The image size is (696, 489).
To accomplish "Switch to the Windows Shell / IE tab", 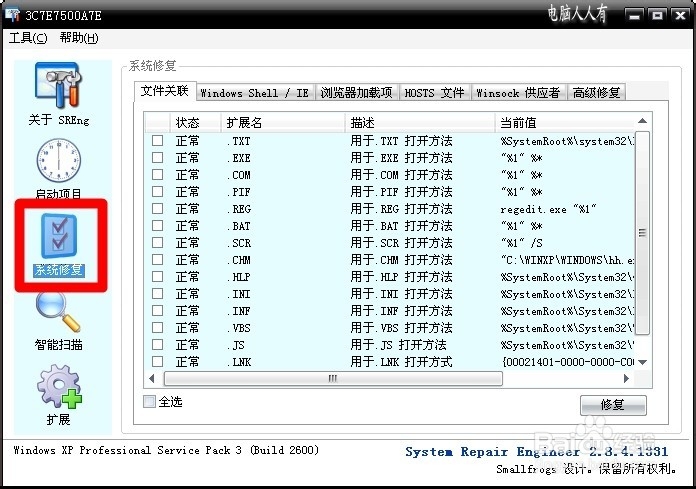I will pyautogui.click(x=254, y=93).
